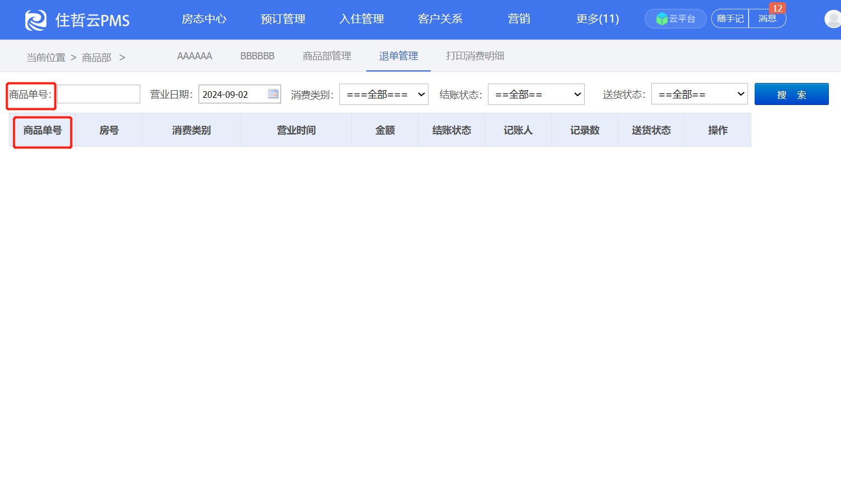Expand the 消费类别 dropdown
Screen dimensions: 841x504
(x=384, y=94)
